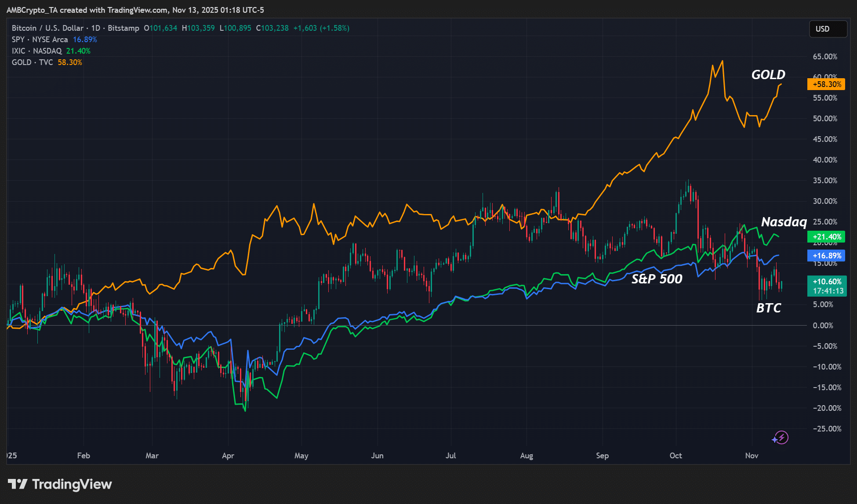Open the USD currency selector
The height and width of the screenshot is (504, 857).
pos(828,29)
